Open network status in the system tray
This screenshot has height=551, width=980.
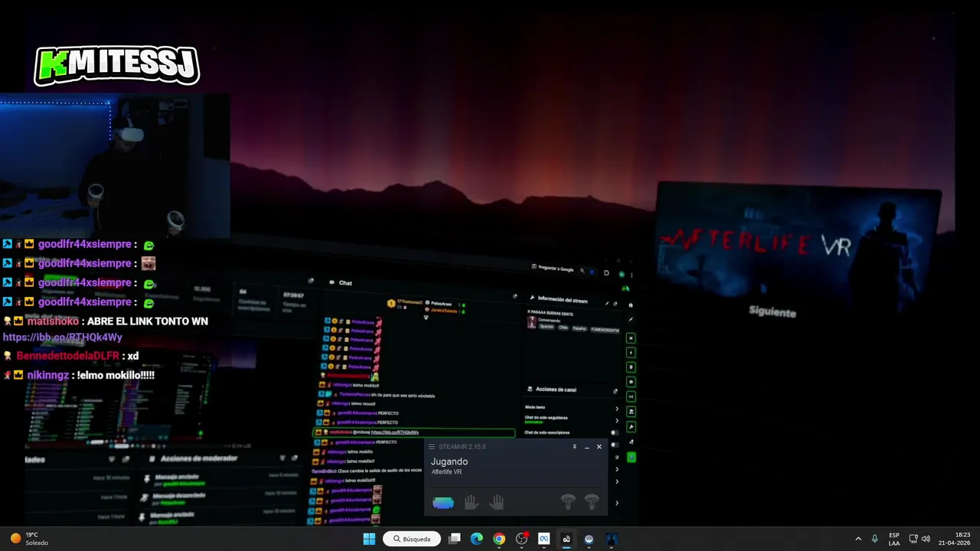(913, 539)
